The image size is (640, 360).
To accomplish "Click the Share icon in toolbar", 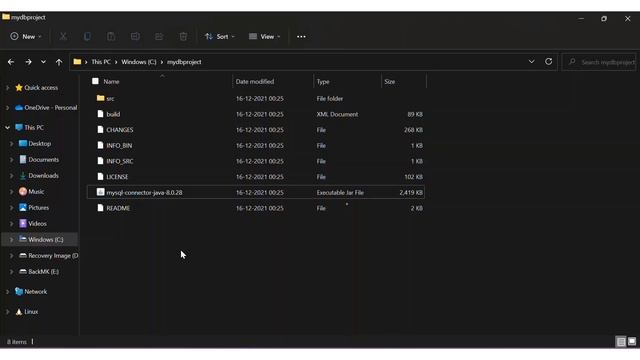I will pos(159,37).
